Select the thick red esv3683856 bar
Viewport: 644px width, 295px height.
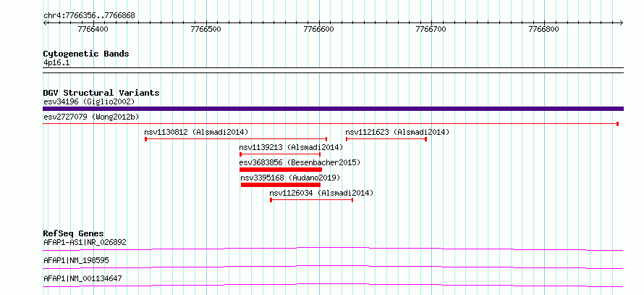pos(281,170)
